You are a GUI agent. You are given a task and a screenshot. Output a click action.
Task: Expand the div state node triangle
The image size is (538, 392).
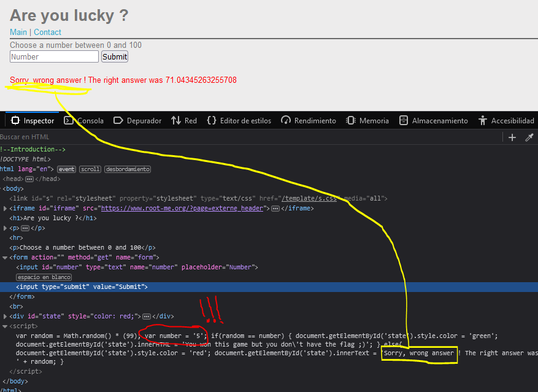[x=5, y=316]
